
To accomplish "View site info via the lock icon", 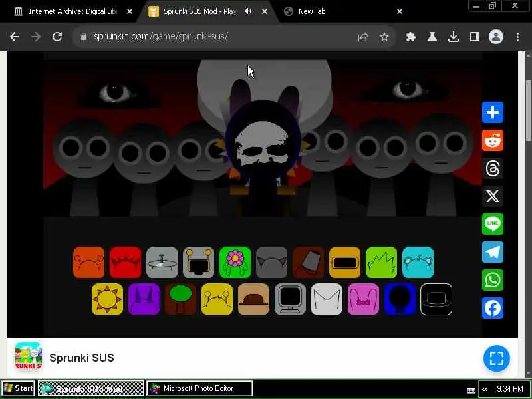I will [84, 37].
